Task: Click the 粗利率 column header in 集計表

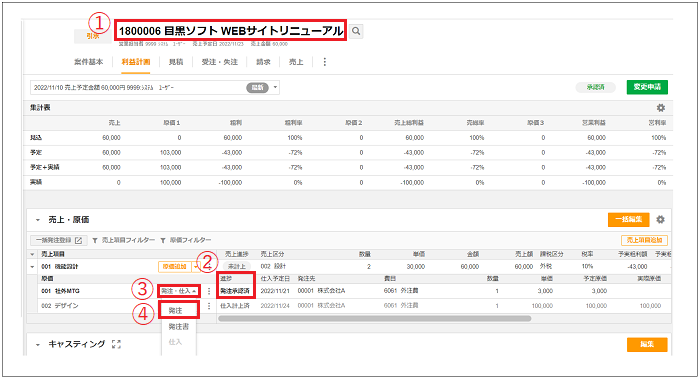Action: [293, 123]
